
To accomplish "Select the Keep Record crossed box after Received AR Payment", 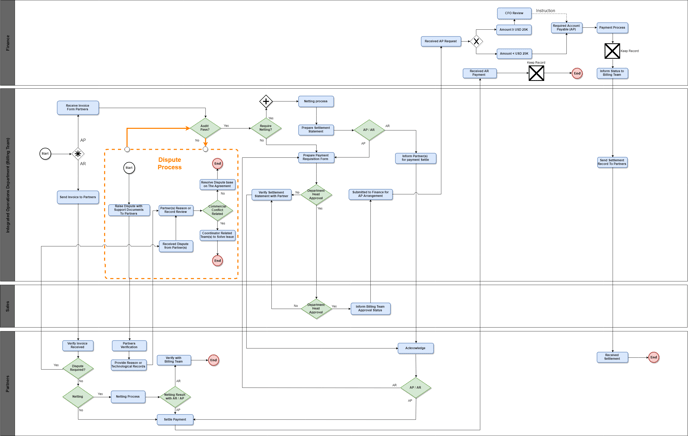I will [x=536, y=73].
